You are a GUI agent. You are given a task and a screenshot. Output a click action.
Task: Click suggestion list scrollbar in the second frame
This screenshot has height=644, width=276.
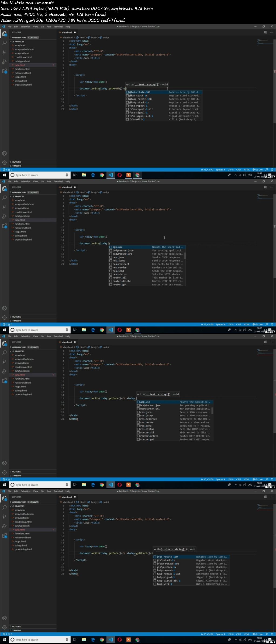185,255
